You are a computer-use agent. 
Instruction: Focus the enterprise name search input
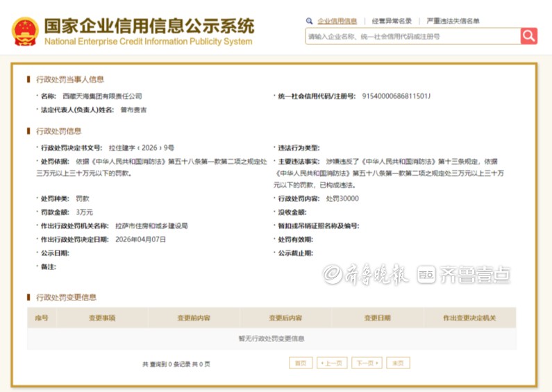click(412, 36)
